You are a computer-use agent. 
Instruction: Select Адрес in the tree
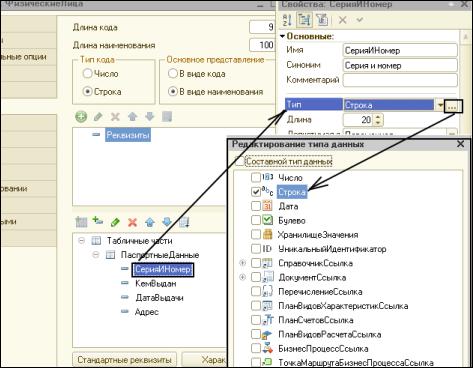pos(147,312)
